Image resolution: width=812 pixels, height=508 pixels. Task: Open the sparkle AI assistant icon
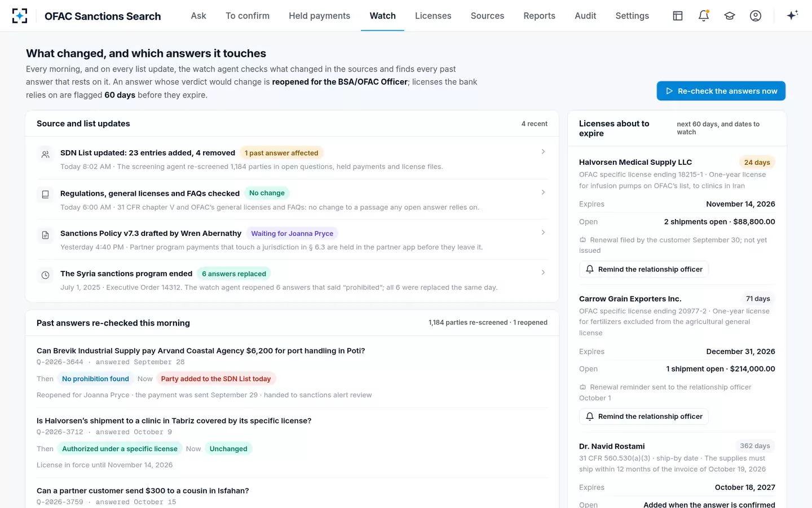tap(792, 16)
